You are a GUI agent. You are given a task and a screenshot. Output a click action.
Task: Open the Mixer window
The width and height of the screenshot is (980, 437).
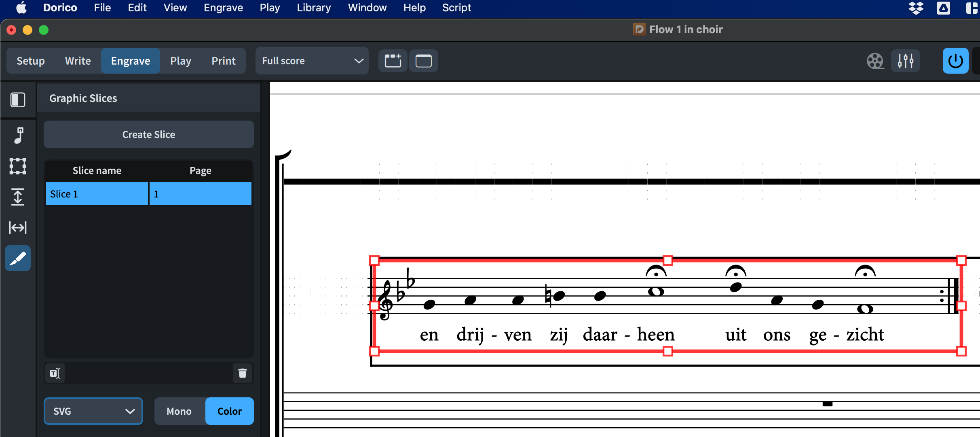click(x=905, y=61)
